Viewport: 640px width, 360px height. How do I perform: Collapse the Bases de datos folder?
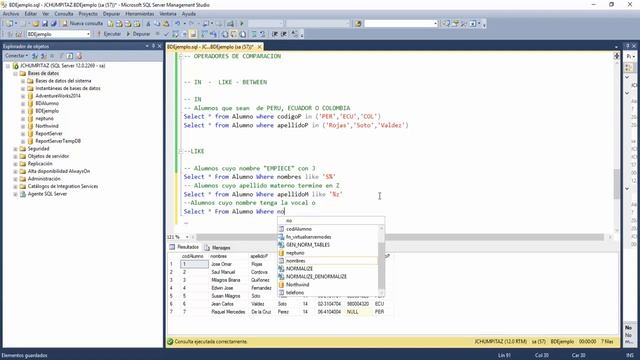16,73
